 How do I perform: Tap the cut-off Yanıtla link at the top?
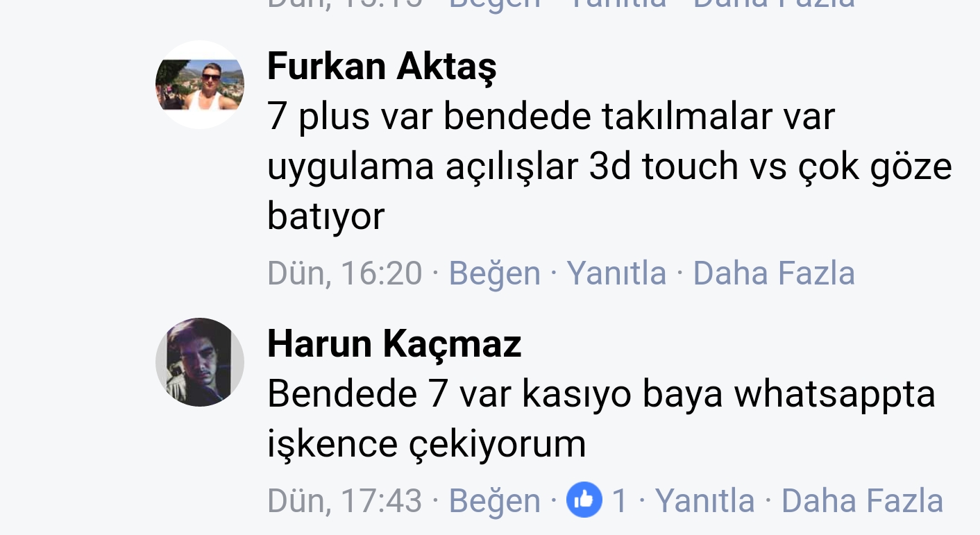point(616,4)
